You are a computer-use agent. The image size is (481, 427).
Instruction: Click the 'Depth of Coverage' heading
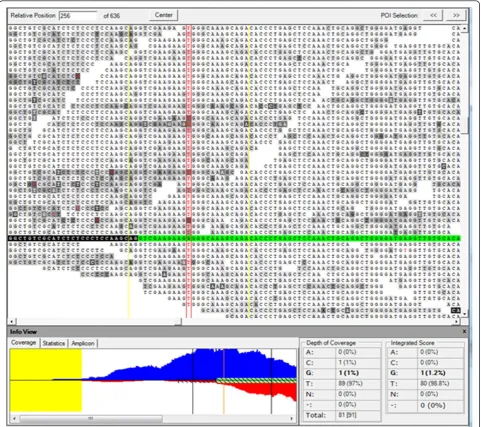(331, 343)
